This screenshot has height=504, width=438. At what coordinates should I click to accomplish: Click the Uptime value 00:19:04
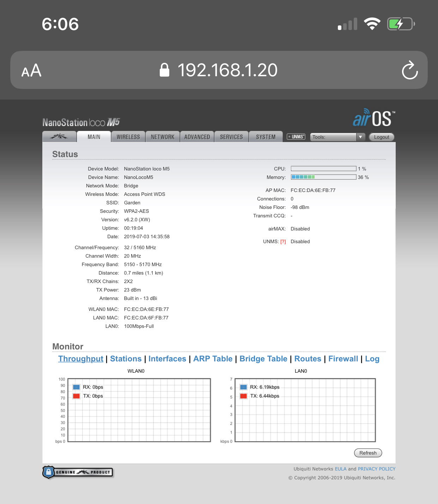[134, 228]
